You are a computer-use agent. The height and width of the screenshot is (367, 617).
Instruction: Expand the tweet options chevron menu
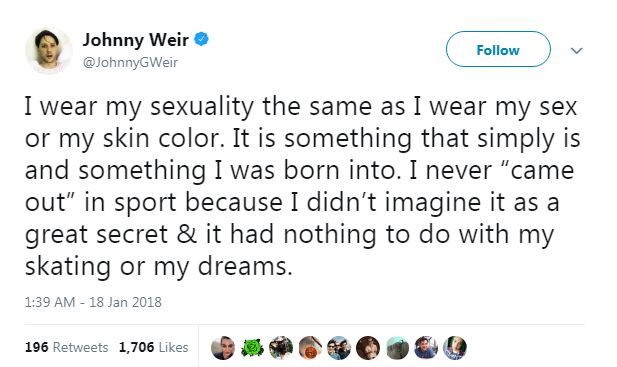pyautogui.click(x=576, y=50)
